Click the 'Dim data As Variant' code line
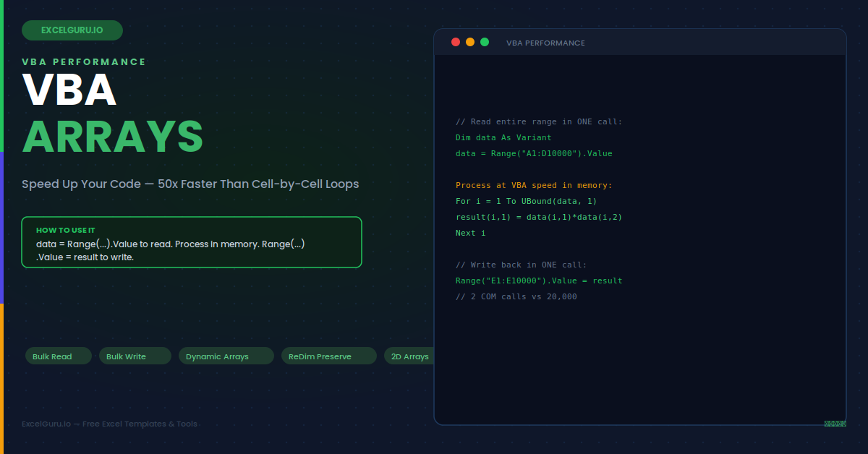Viewport: 868px width, 454px height. (503, 137)
